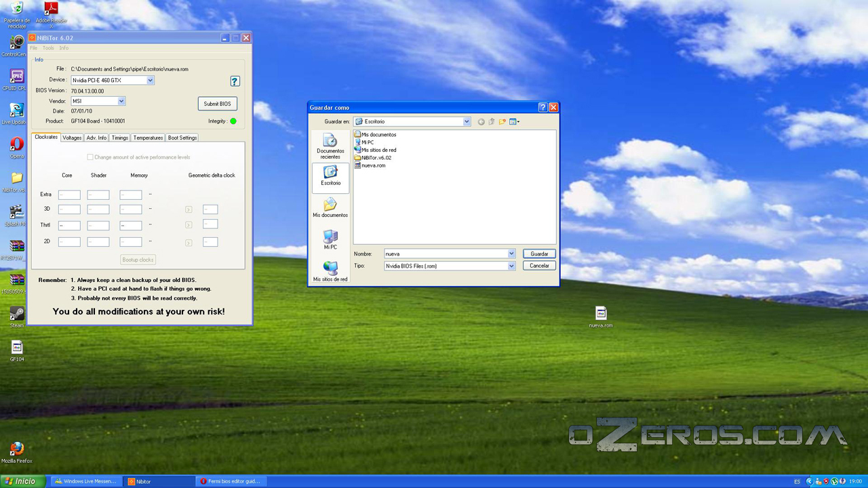Open the Tipo file type dropdown
Viewport: 868px width, 488px height.
(x=511, y=266)
